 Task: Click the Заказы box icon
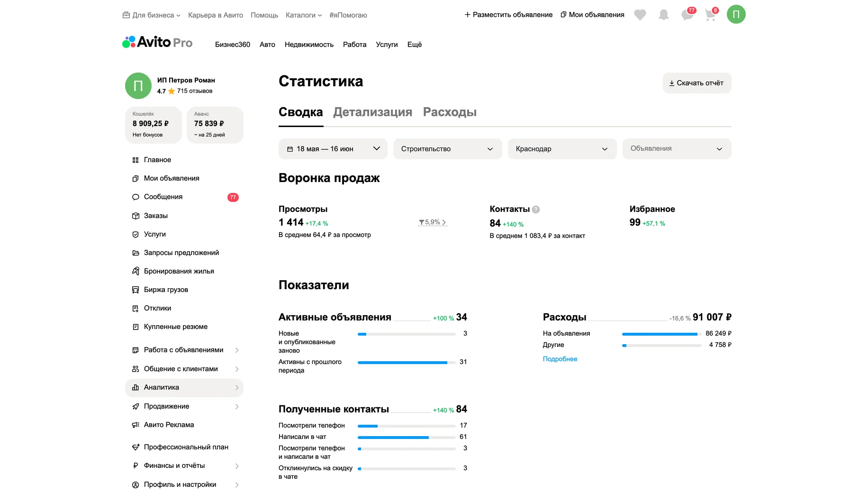(136, 216)
